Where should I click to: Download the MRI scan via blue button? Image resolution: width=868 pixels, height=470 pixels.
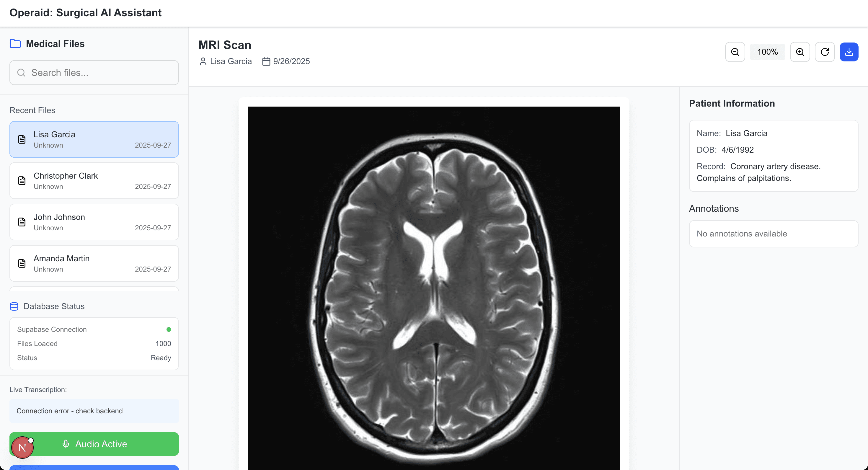(849, 52)
